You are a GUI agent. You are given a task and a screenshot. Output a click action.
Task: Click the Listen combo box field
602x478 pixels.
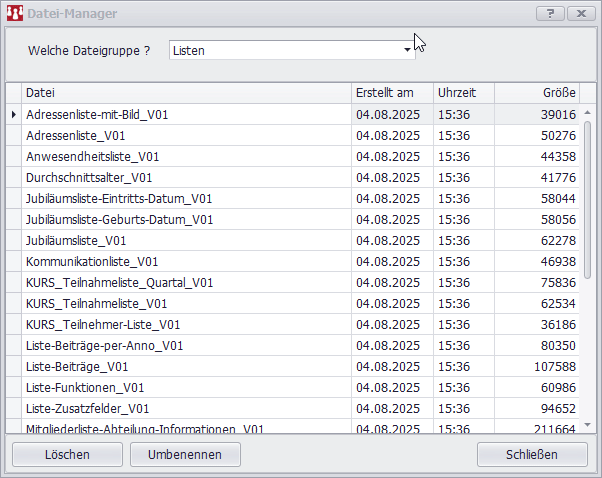pos(285,49)
